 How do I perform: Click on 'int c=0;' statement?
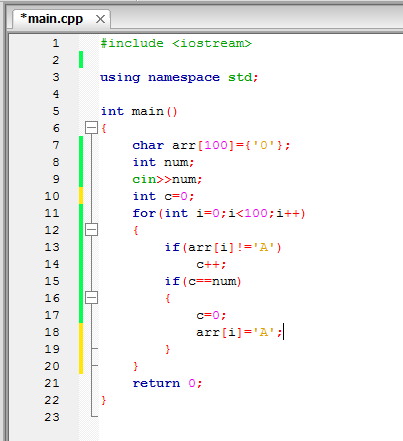tap(163, 196)
